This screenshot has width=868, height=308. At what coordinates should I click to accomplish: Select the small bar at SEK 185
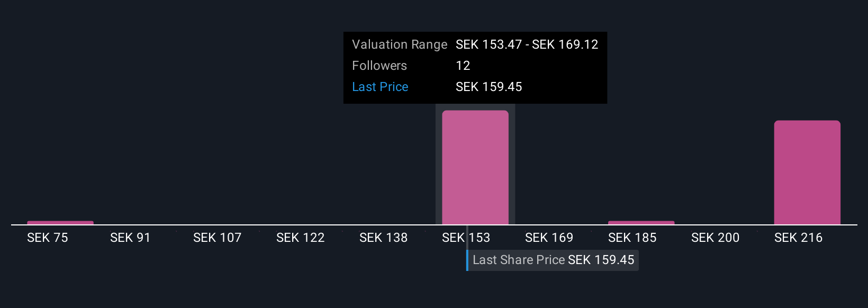[x=641, y=223]
